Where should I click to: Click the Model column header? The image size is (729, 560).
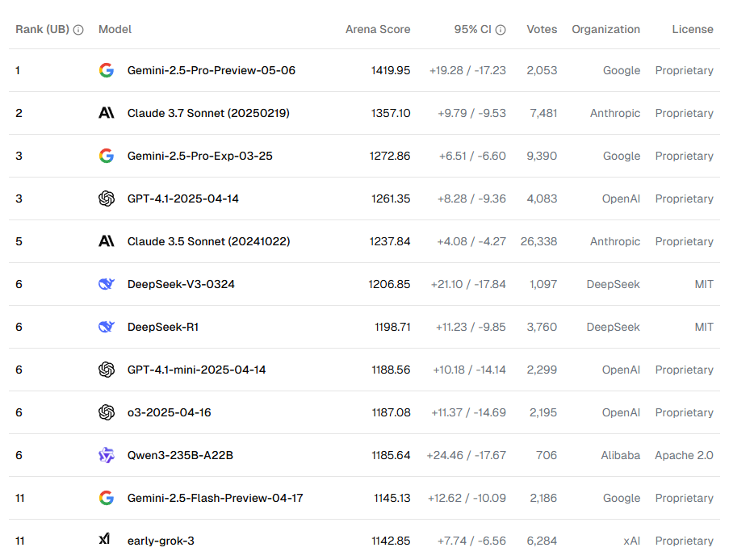[x=115, y=29]
